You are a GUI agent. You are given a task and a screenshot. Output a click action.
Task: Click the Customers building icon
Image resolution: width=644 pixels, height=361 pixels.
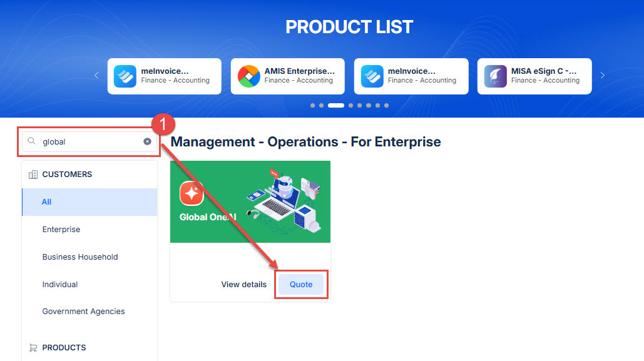33,175
